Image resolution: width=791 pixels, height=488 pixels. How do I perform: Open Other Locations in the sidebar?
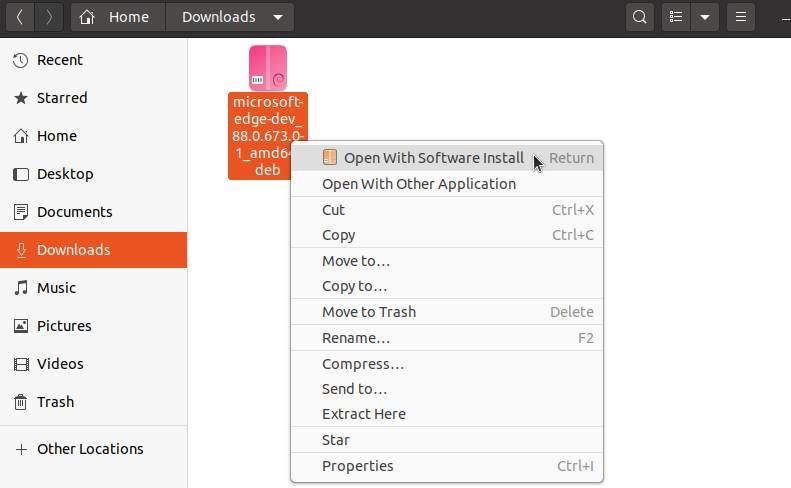(x=94, y=449)
